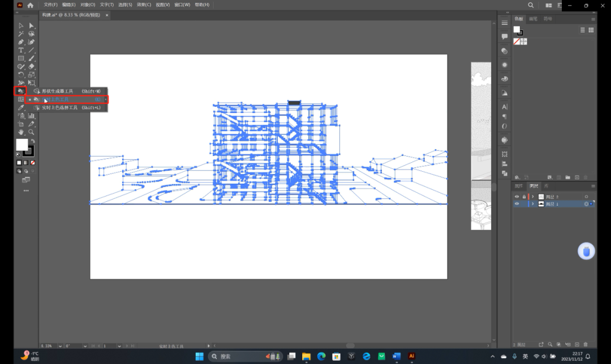This screenshot has width=611, height=364.
Task: Select the Hand tool
Action: click(21, 132)
